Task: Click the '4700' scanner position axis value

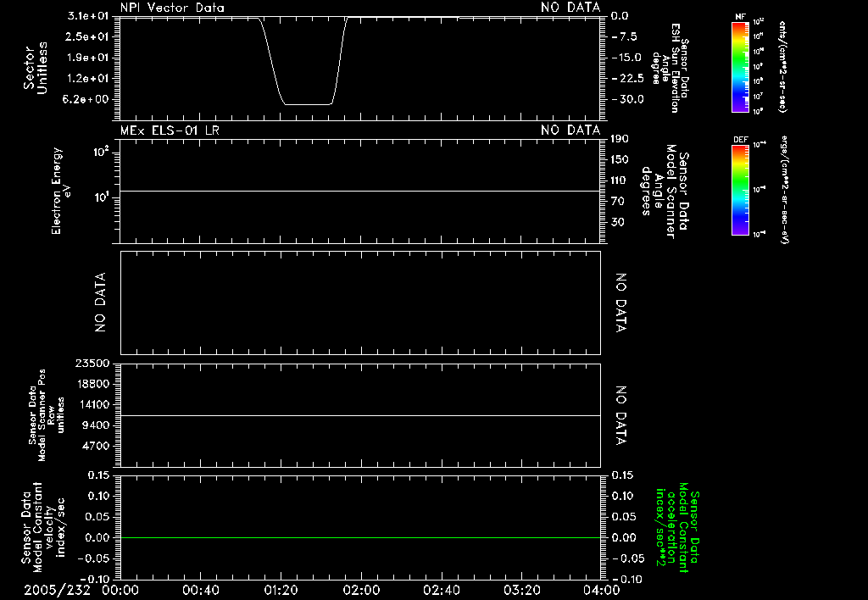Action: 96,446
